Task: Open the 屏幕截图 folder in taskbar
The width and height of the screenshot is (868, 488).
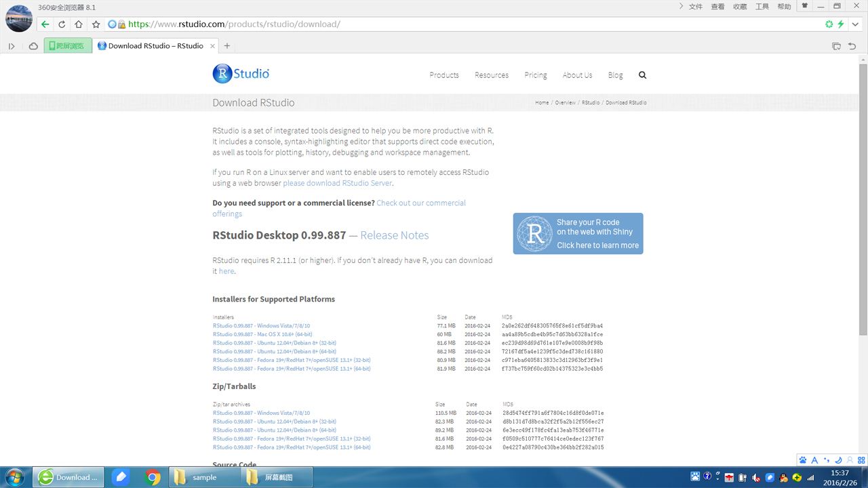Action: pos(277,477)
